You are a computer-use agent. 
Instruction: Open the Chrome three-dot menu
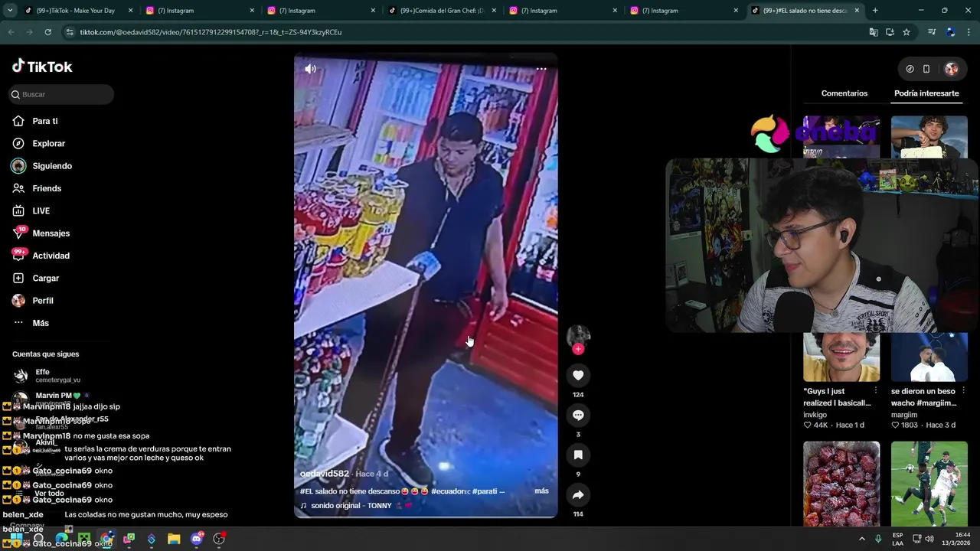coord(969,32)
